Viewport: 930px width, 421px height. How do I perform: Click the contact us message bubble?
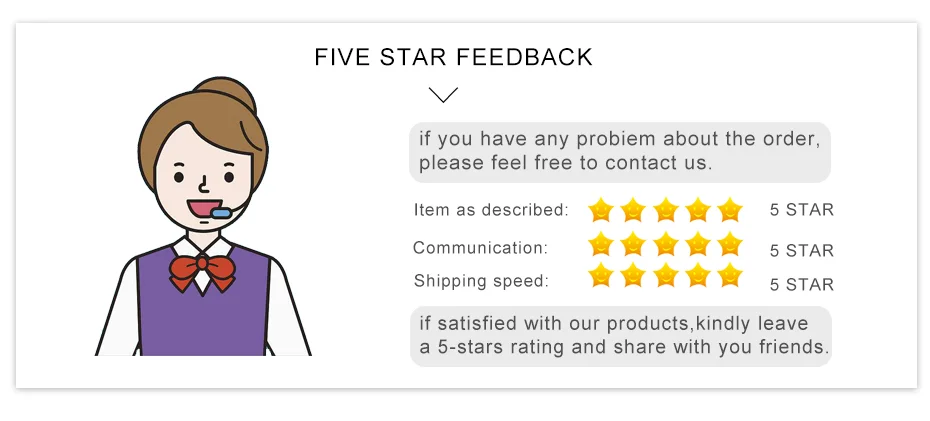point(620,152)
